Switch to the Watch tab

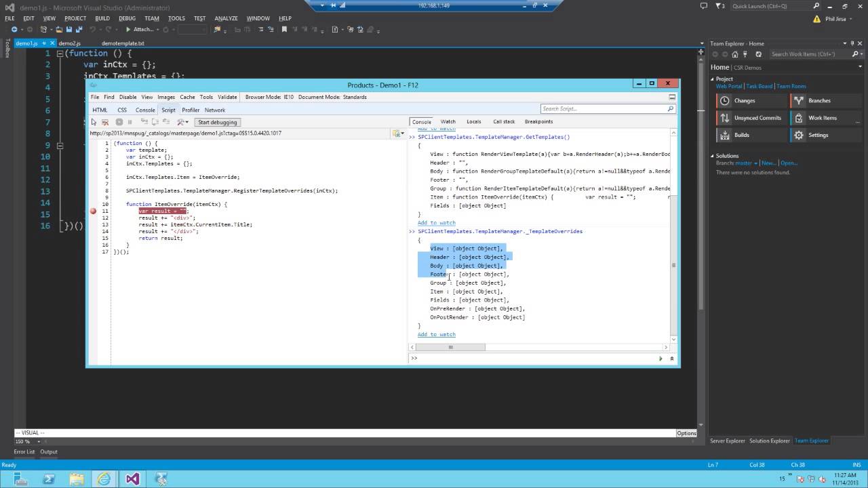click(448, 121)
